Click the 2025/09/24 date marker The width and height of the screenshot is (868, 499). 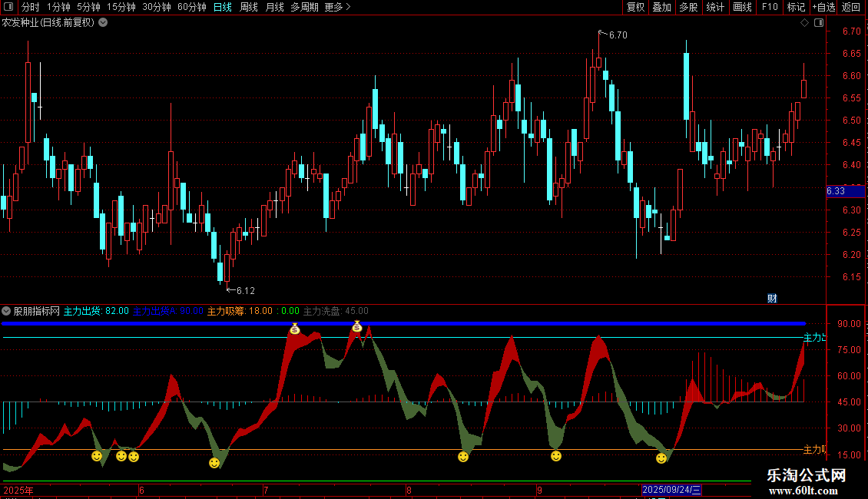[x=671, y=490]
